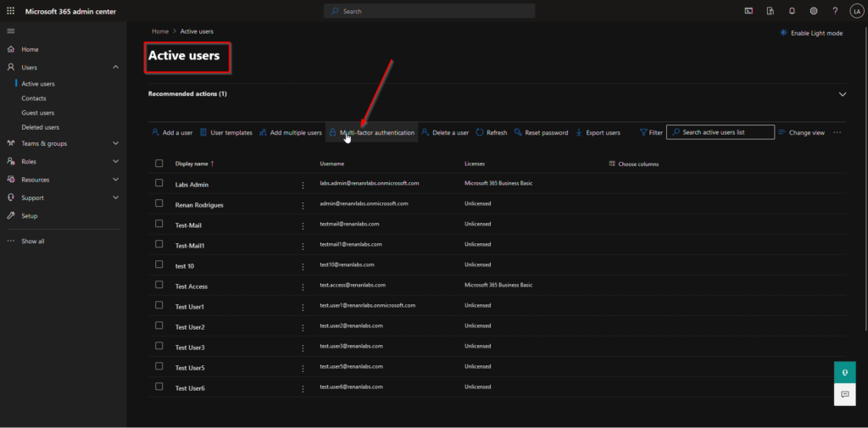Open Guest users in sidebar
Viewport: 868px width, 428px height.
pyautogui.click(x=37, y=113)
